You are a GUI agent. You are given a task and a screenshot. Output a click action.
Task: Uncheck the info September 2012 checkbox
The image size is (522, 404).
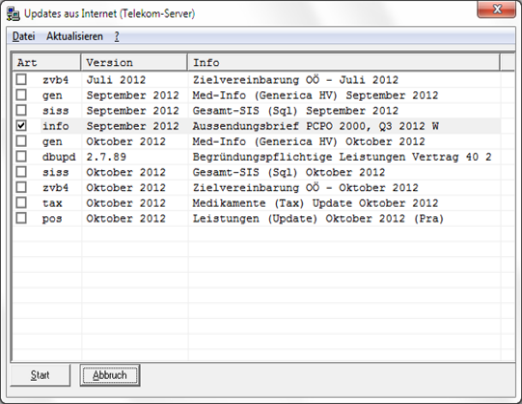[21, 126]
